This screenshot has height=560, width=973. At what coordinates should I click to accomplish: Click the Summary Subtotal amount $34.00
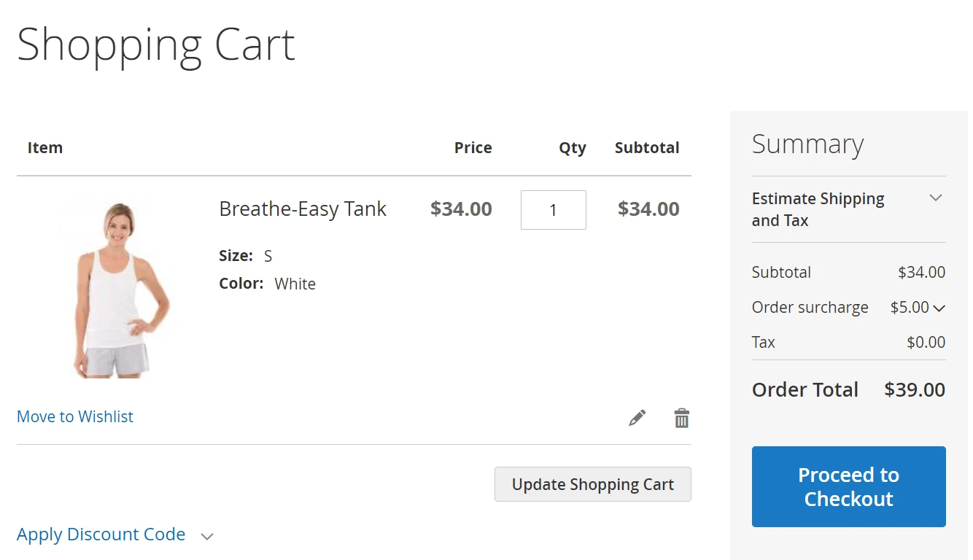point(921,272)
